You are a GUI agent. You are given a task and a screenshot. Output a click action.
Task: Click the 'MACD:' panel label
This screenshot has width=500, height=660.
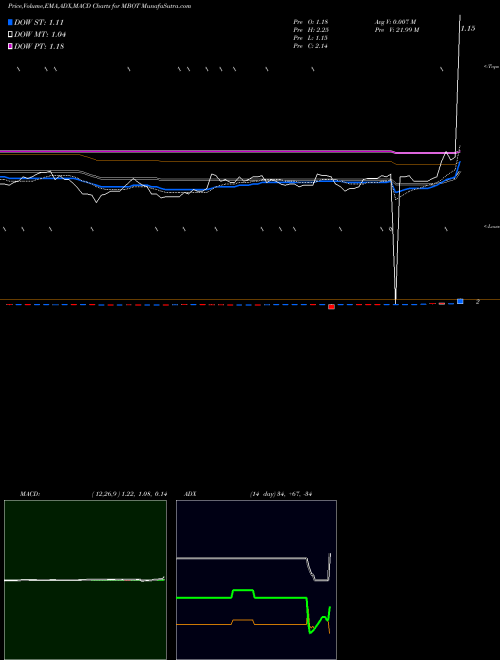pos(30,494)
